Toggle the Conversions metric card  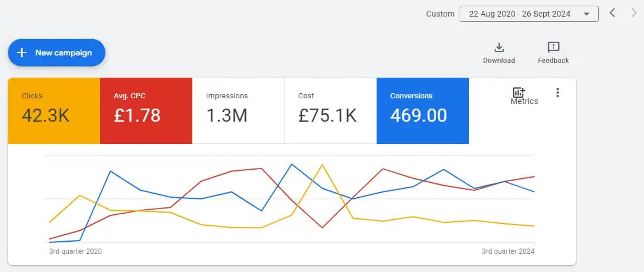[x=422, y=111]
